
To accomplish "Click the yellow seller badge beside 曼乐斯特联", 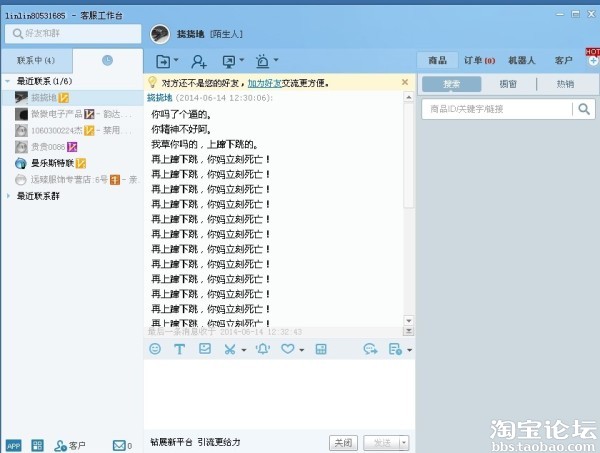I will click(x=81, y=164).
